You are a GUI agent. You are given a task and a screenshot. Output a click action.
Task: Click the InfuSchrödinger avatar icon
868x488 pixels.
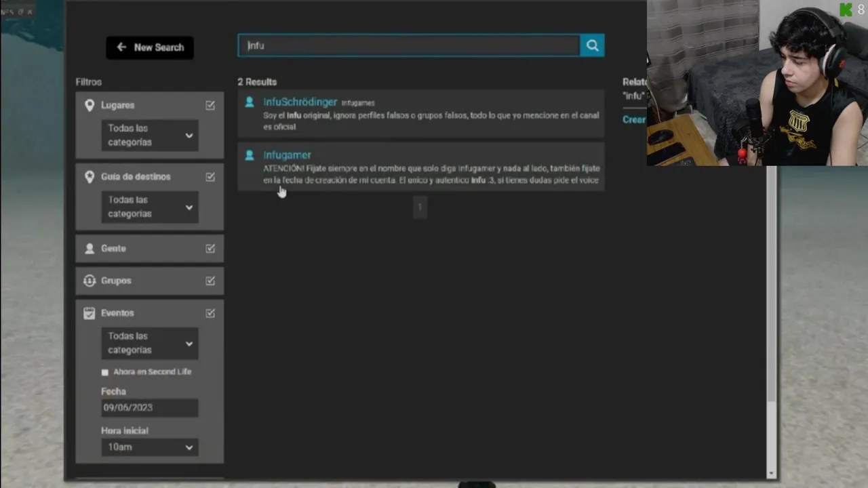(250, 102)
